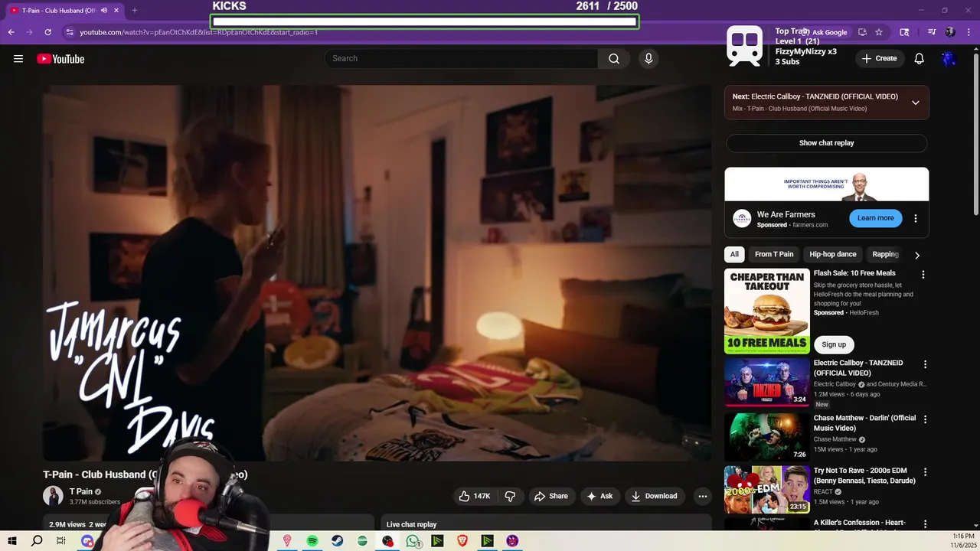
Task: Open Chrome media controls icon
Action: tap(932, 32)
